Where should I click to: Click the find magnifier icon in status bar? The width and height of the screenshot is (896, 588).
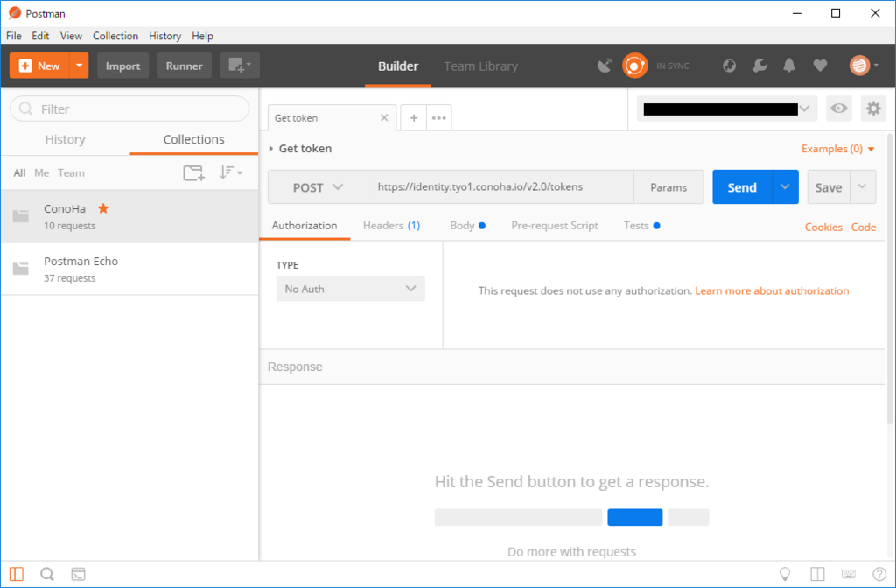pyautogui.click(x=47, y=574)
